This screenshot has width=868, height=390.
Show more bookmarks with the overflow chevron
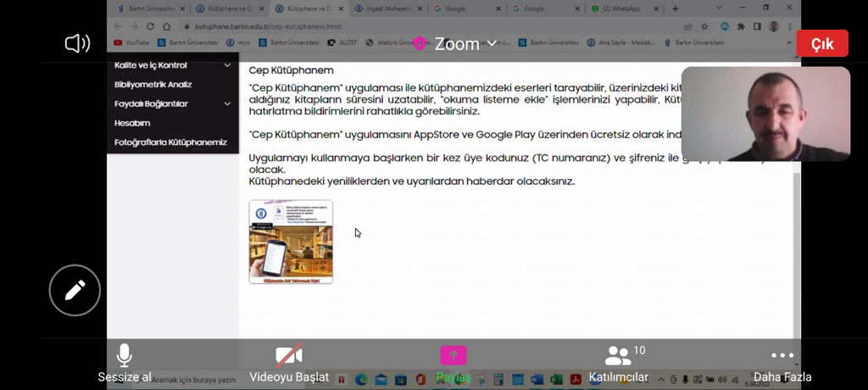[x=789, y=42]
